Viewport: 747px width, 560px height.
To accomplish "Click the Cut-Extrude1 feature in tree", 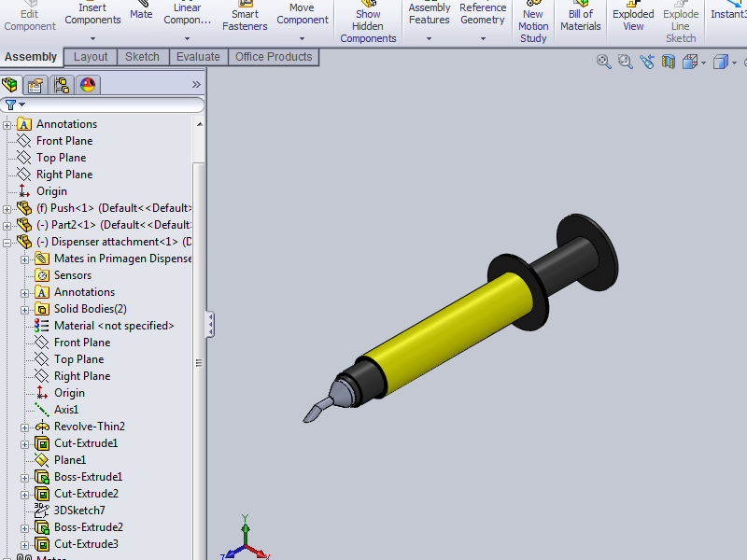I will (x=85, y=443).
